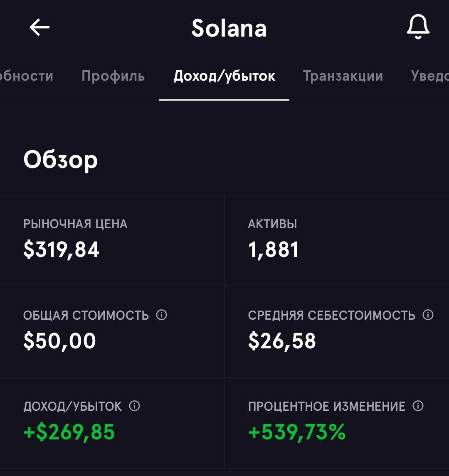The height and width of the screenshot is (476, 449).
Task: Tap info icon next to СРЕДНЯЯ СЕБЕСТОИМОСТЬ
Action: [x=428, y=315]
